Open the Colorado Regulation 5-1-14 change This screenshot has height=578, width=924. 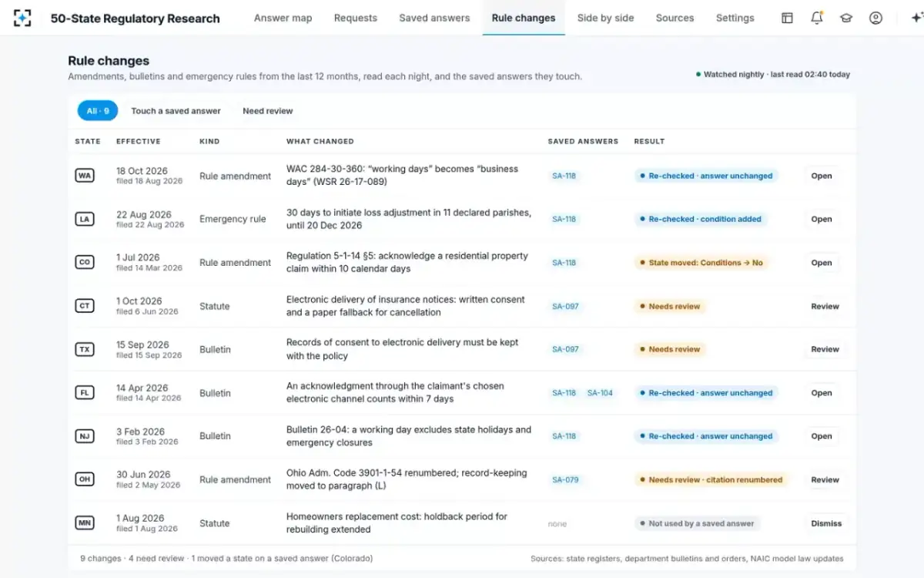click(x=822, y=263)
